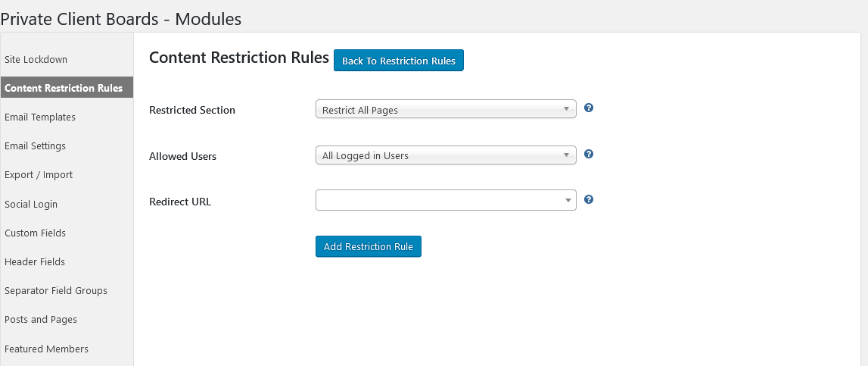Click the Redirect URL label

coord(180,202)
